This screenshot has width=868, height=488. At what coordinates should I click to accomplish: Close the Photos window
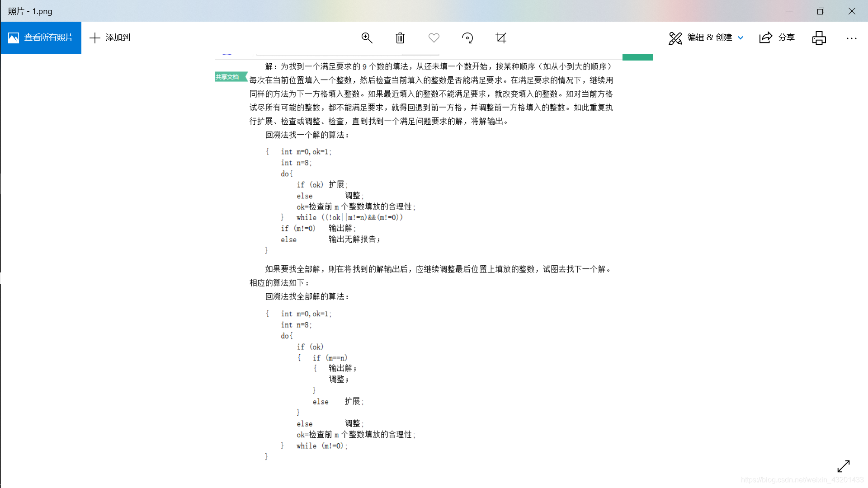(x=852, y=11)
